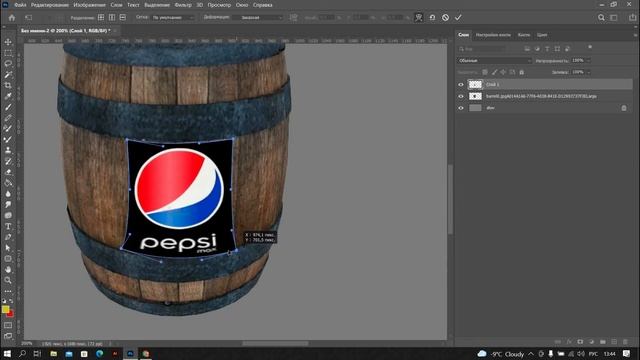Open the workspace switcher icon dropdown
The height and width of the screenshot is (360, 640).
(614, 18)
